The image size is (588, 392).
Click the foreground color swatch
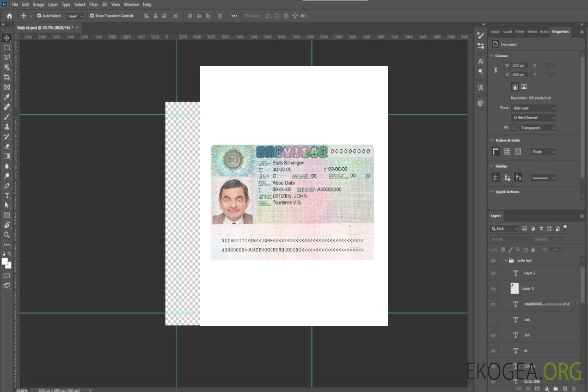[x=4, y=261]
